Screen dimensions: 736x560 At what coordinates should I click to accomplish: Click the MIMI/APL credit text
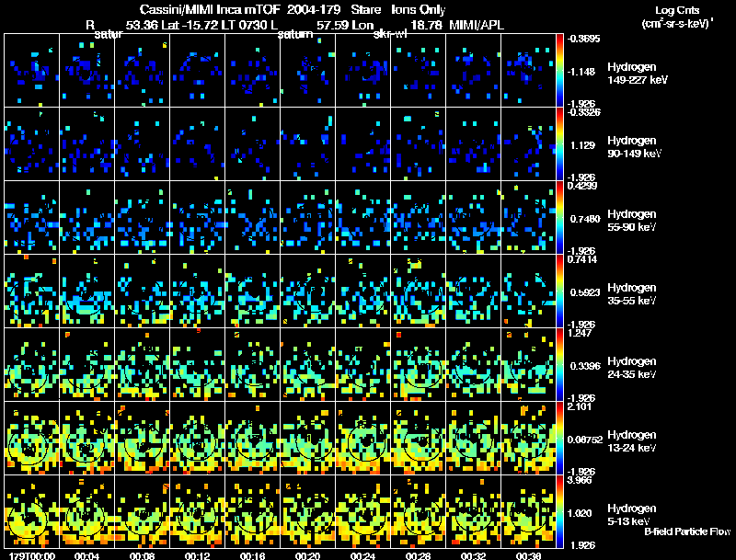tap(477, 25)
